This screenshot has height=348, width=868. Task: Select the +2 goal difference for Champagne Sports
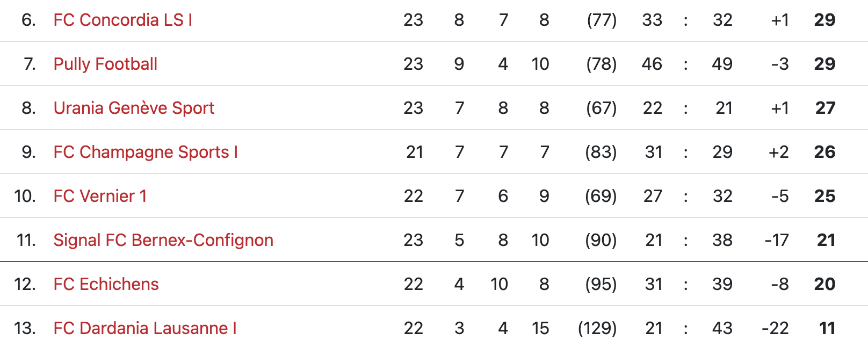point(779,152)
